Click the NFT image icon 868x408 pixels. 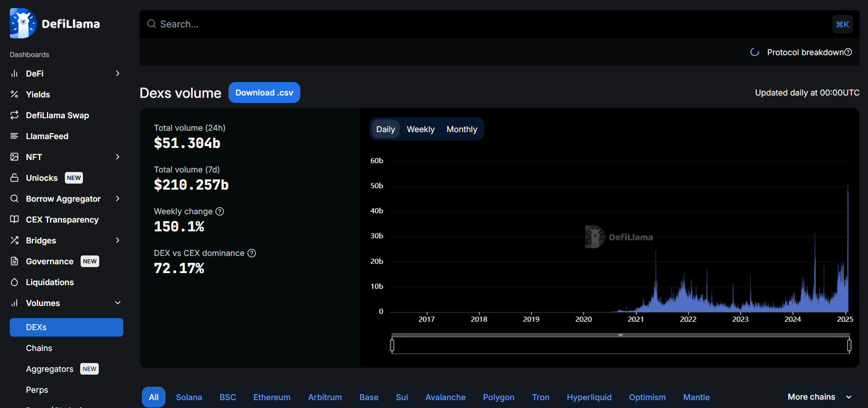14,157
